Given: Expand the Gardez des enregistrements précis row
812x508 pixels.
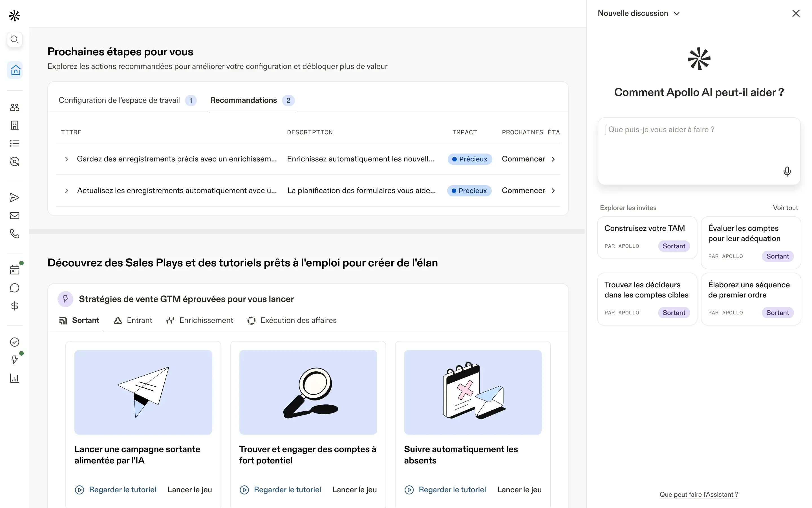Looking at the screenshot, I should click(67, 159).
